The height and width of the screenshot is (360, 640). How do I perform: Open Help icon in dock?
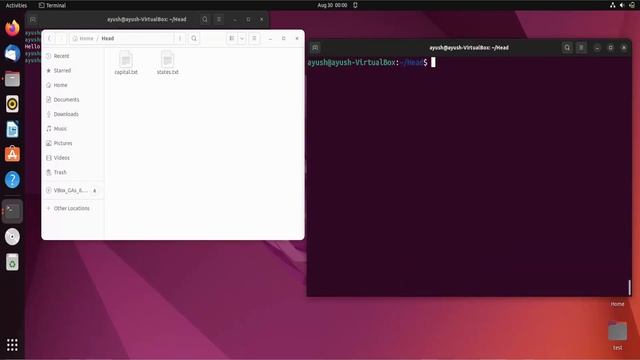[x=12, y=180]
